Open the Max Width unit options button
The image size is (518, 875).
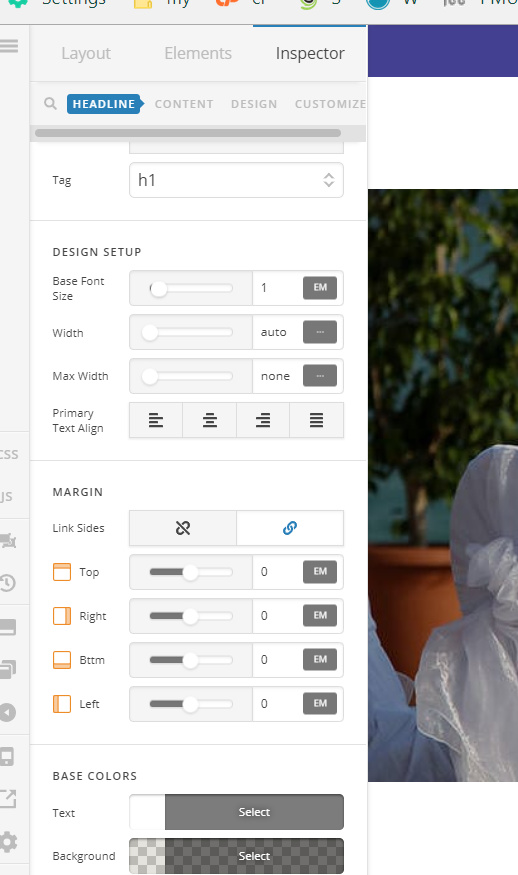point(320,376)
